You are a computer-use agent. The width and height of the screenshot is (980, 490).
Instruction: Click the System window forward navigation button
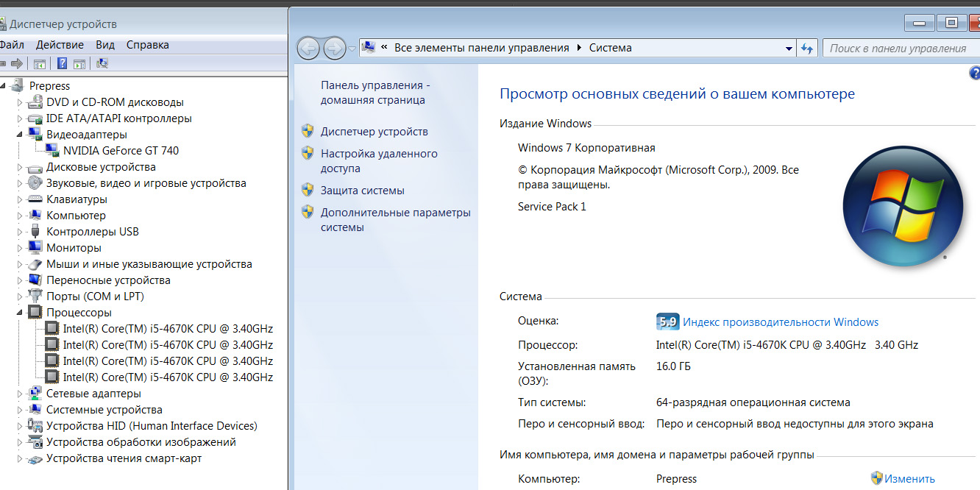click(x=335, y=49)
